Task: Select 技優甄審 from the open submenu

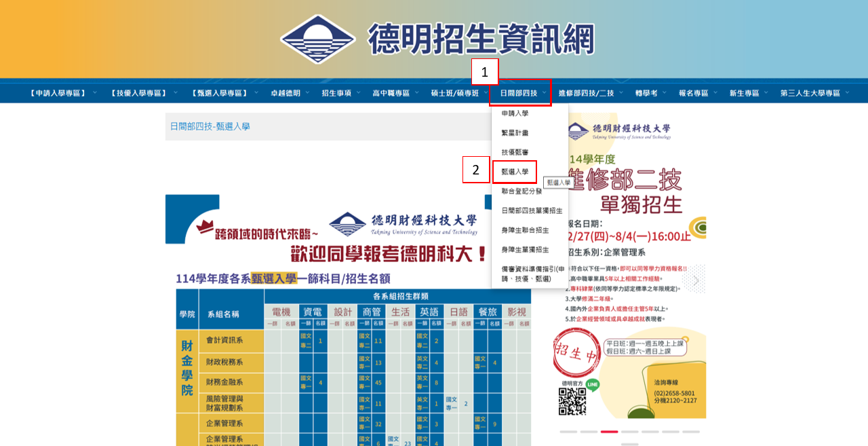Action: click(x=515, y=152)
